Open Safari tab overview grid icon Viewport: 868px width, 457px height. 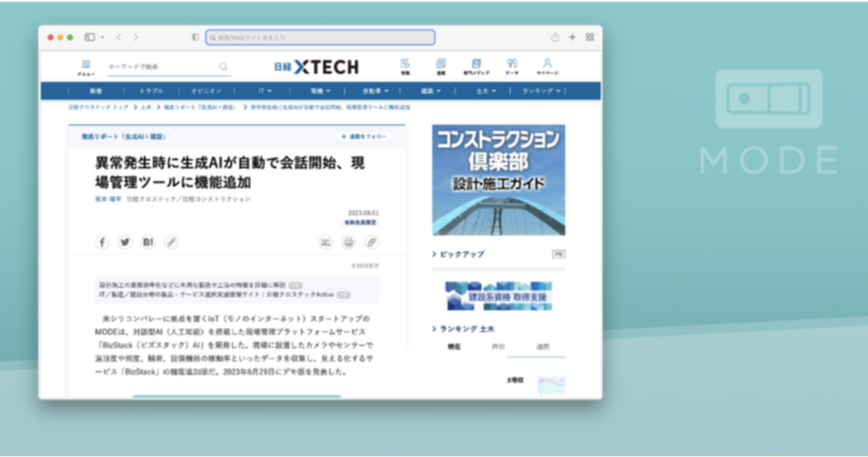pos(590,37)
